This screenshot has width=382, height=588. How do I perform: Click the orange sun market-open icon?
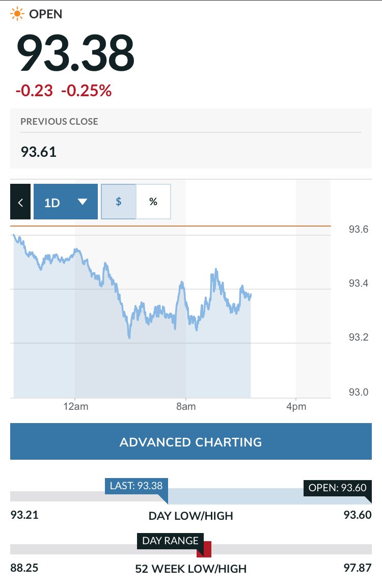click(17, 14)
